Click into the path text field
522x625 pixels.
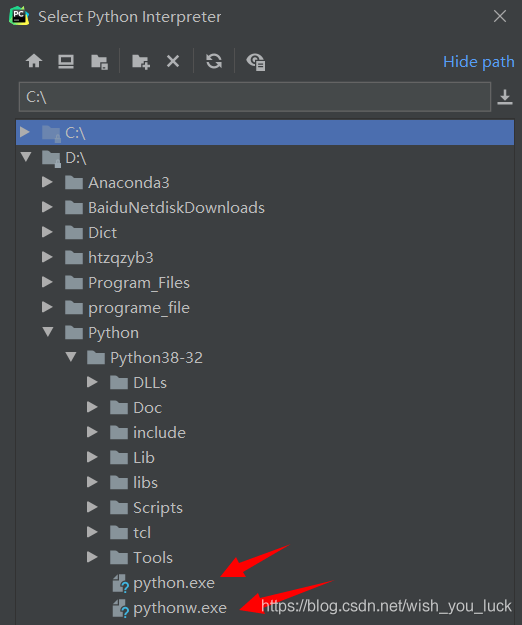(x=255, y=97)
